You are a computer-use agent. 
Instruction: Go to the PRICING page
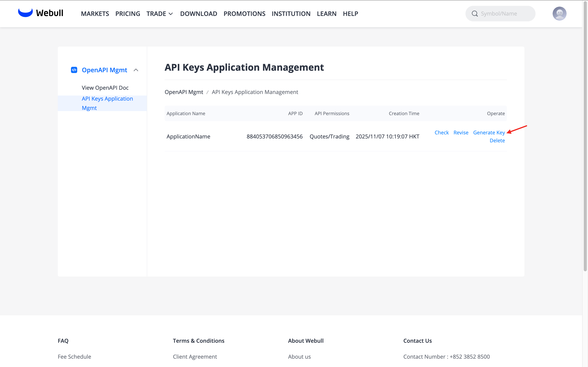click(x=128, y=14)
